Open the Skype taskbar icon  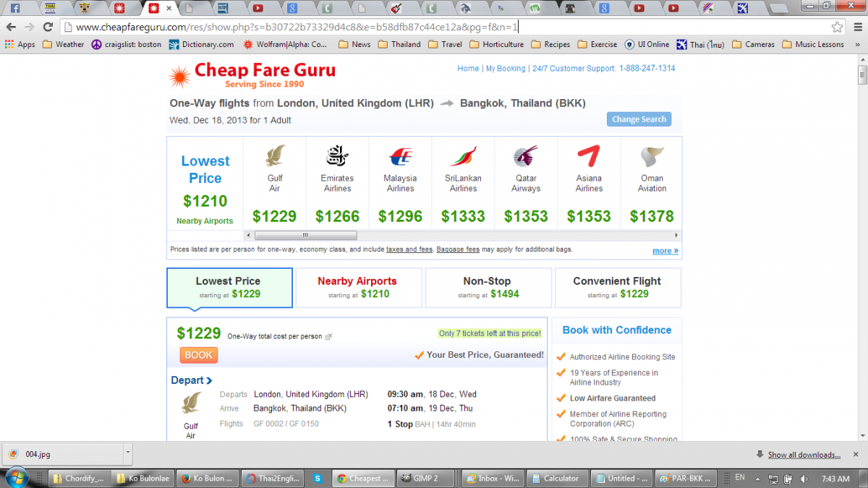point(318,478)
